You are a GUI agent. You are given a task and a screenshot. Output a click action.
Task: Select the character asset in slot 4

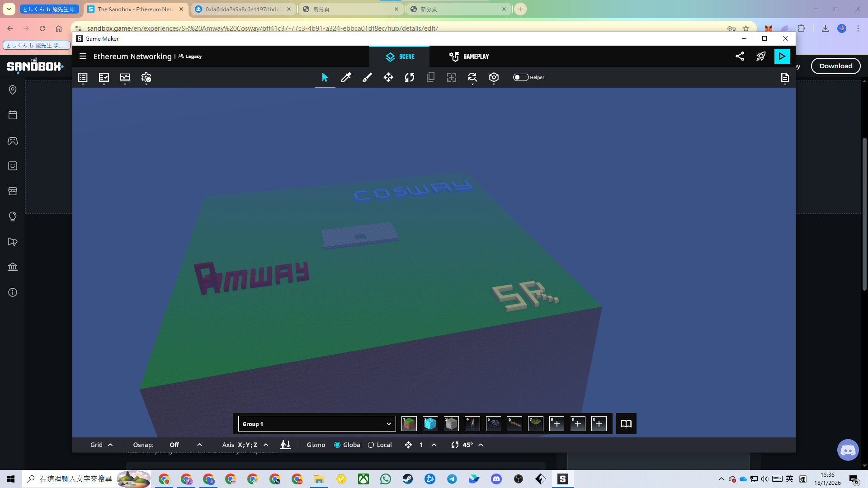tap(472, 424)
